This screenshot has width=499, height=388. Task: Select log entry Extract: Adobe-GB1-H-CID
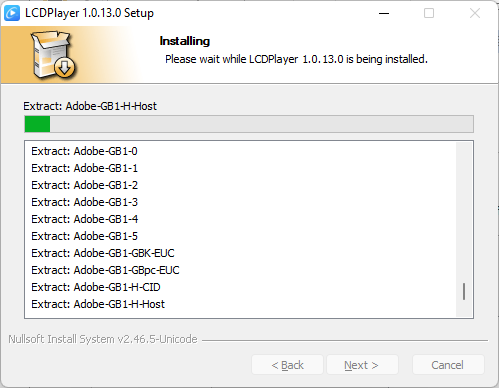click(96, 287)
